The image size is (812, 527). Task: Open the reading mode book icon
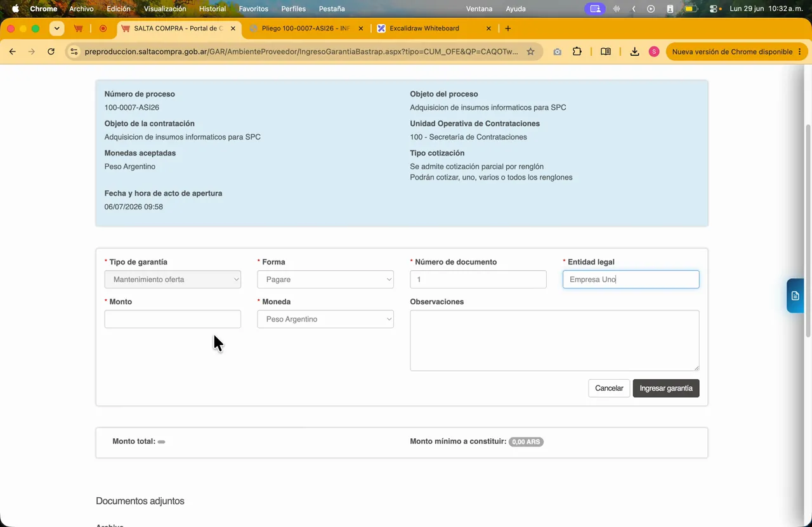606,51
